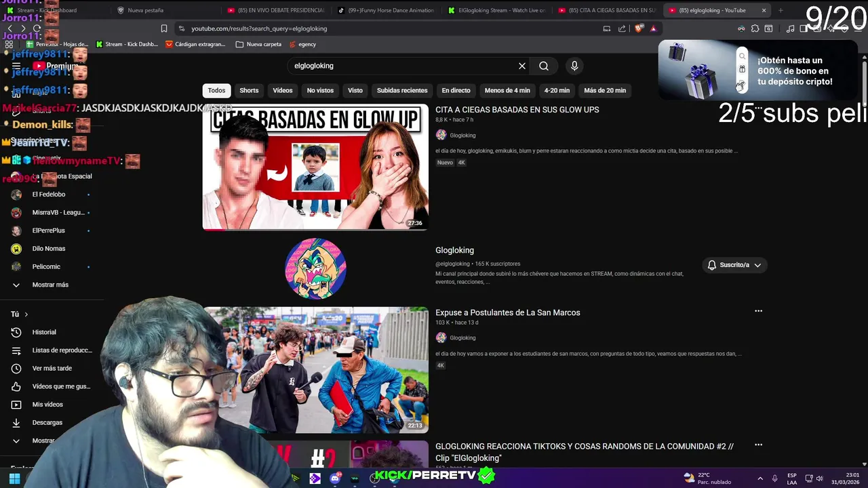Start voice search with microphone icon
This screenshot has height=488, width=868.
[574, 66]
